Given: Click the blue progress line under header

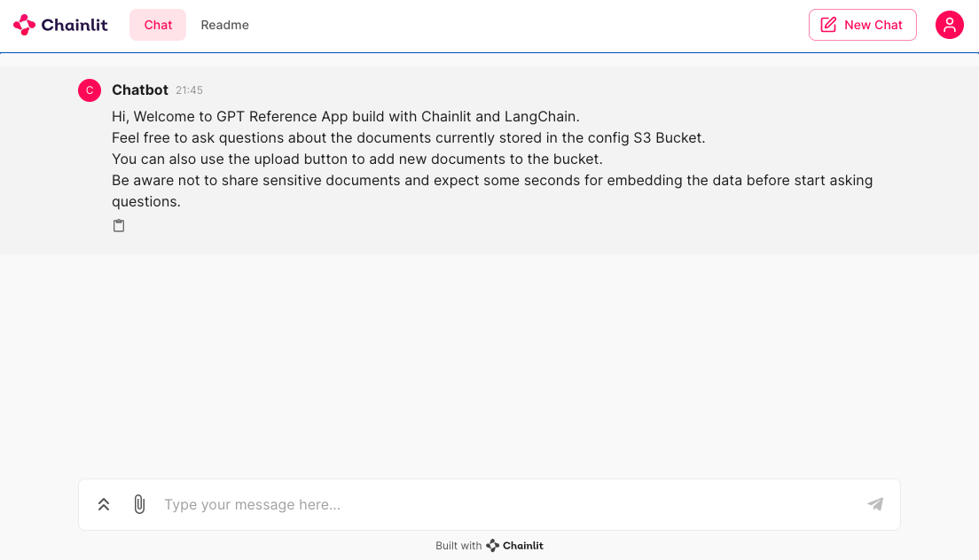Looking at the screenshot, I should pos(489,53).
